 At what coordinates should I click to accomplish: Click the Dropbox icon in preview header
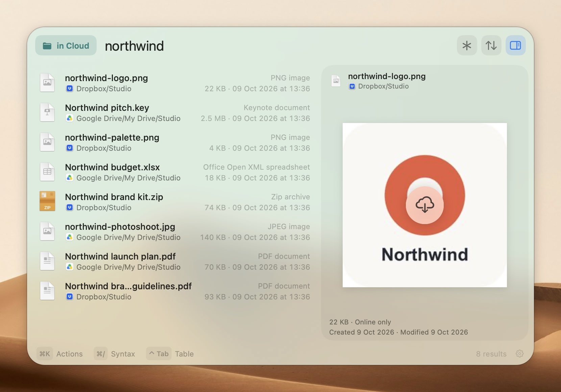(x=352, y=86)
